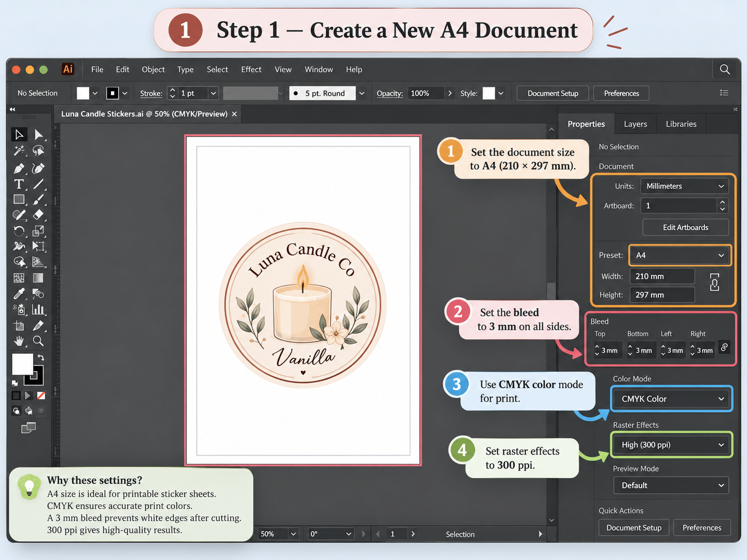Set the None color mode button
The height and width of the screenshot is (560, 747).
coord(41,396)
